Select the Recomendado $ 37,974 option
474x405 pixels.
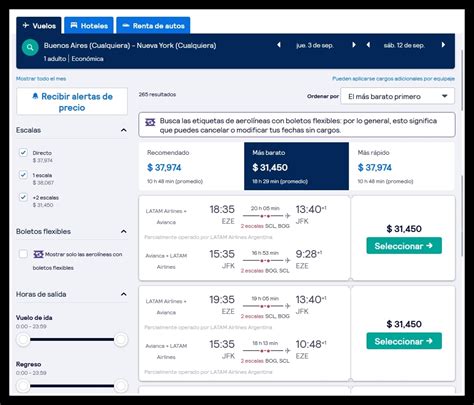tap(191, 166)
